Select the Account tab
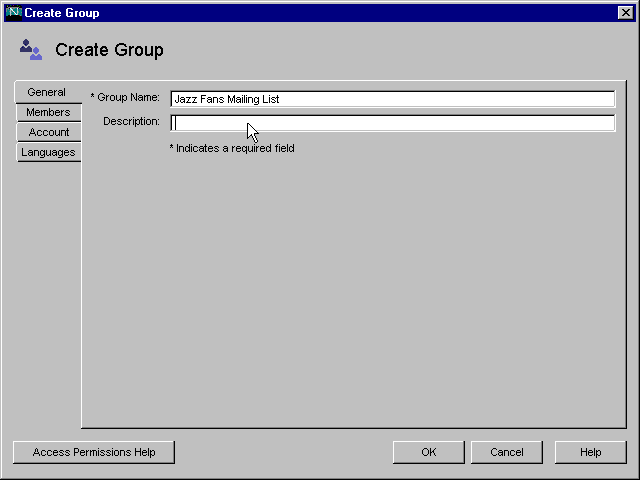This screenshot has width=640, height=480. point(49,132)
